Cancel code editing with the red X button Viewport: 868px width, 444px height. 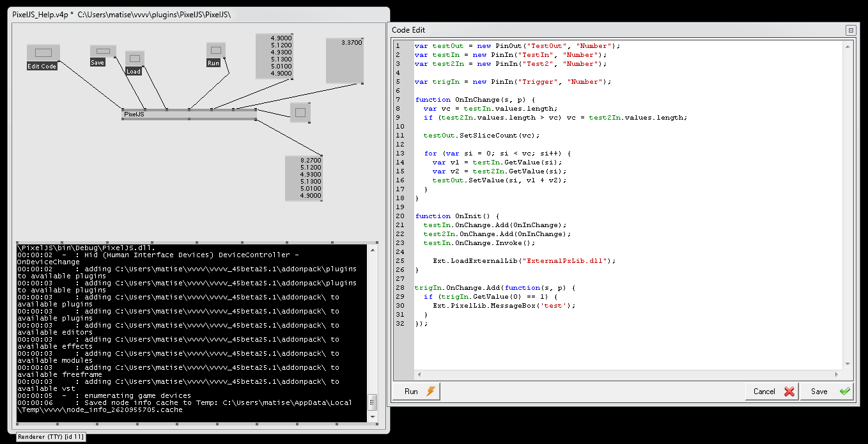(x=771, y=392)
